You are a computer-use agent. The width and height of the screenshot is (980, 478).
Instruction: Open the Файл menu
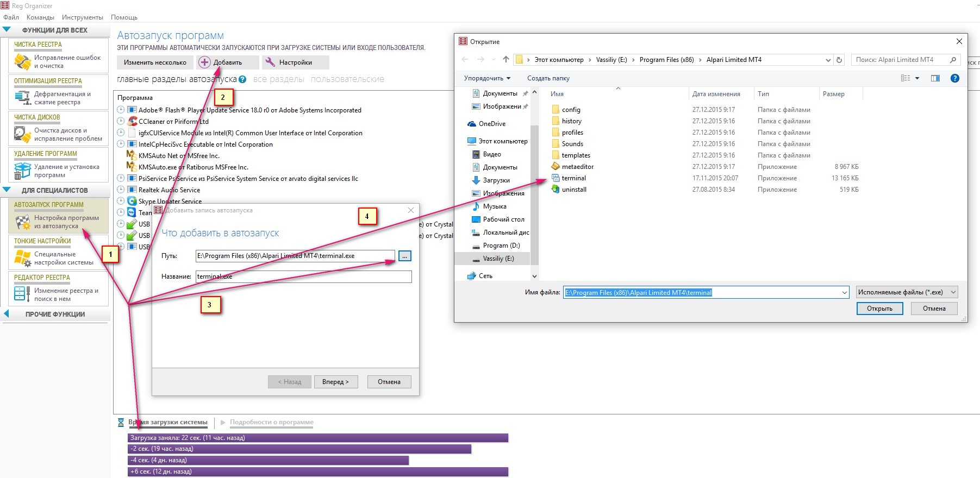(x=11, y=17)
